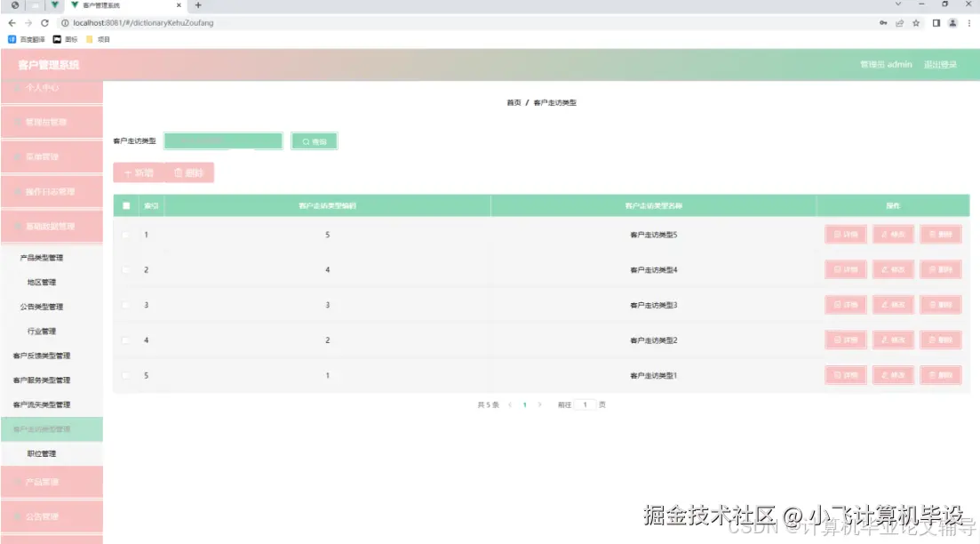Click the 客户管理系统 title
The image size is (980, 544).
[49, 65]
